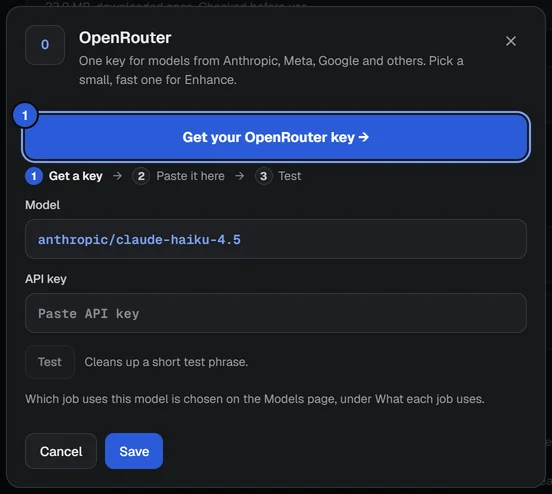Close the OpenRouter dialog with the X
The height and width of the screenshot is (494, 552).
510,41
